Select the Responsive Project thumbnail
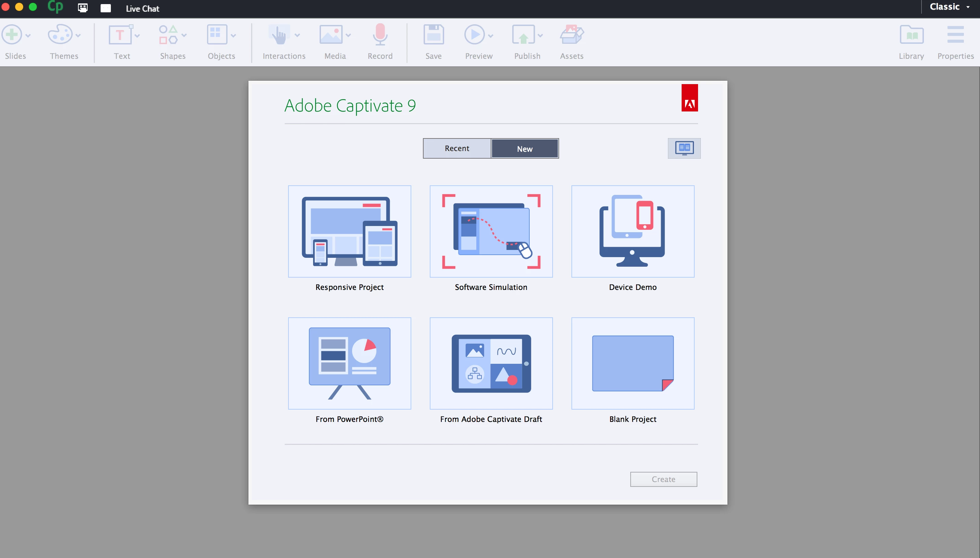Image resolution: width=980 pixels, height=558 pixels. pyautogui.click(x=349, y=231)
